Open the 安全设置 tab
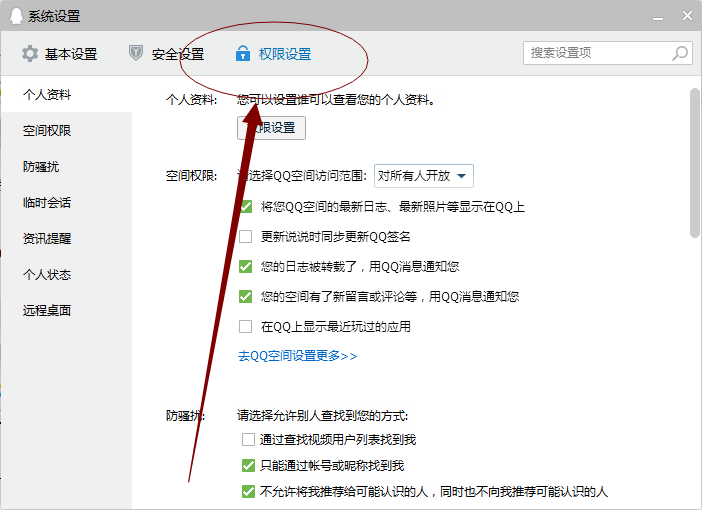Viewport: 702px width, 510px height. 167,54
